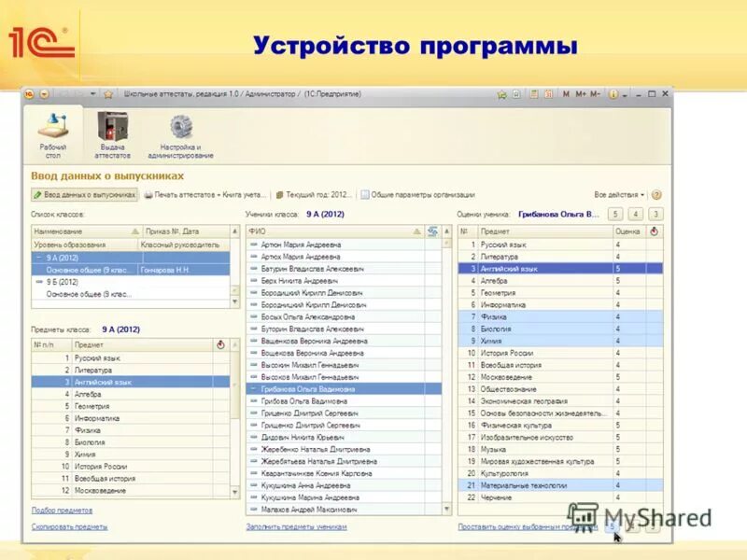Click the M+ zoom menu item

(581, 93)
